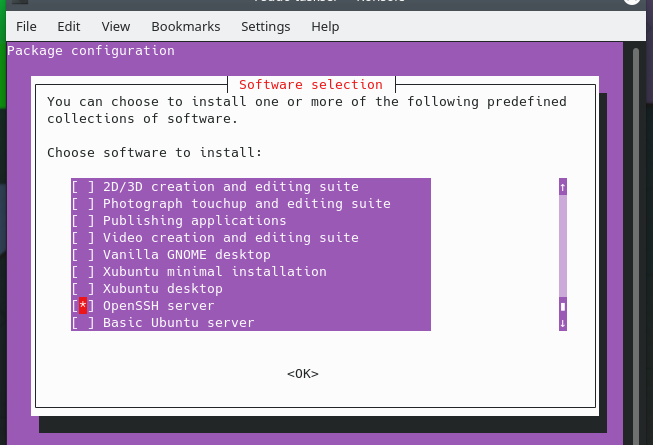The image size is (653, 445).
Task: Open the File menu
Action: [x=26, y=27]
